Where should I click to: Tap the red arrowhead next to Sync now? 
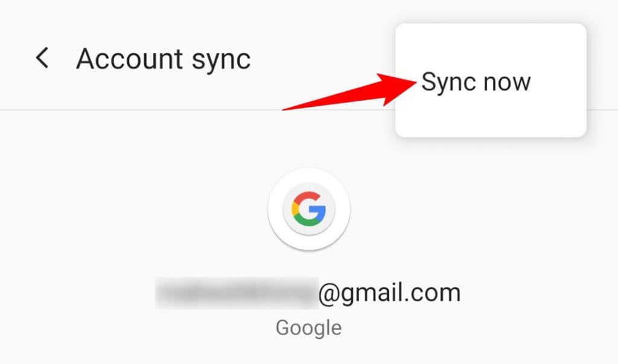click(x=397, y=89)
